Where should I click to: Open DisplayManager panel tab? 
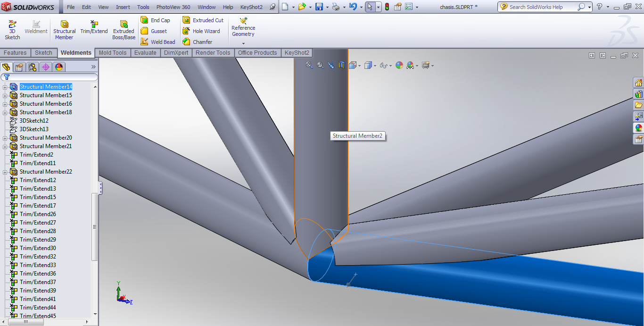coord(59,67)
